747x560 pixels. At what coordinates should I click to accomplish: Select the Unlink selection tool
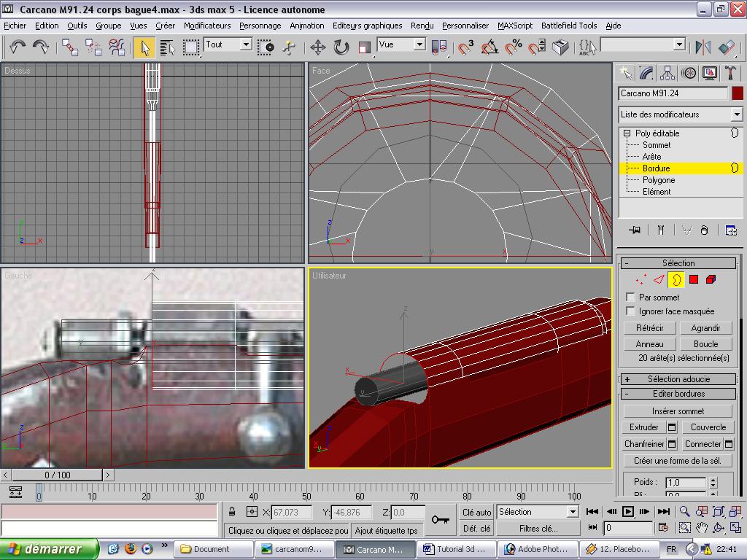tap(93, 47)
